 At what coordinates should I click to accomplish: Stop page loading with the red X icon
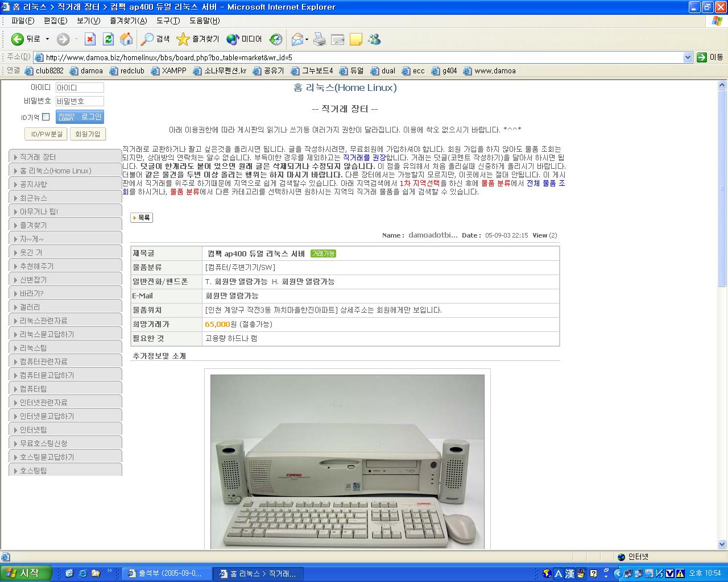coord(90,39)
